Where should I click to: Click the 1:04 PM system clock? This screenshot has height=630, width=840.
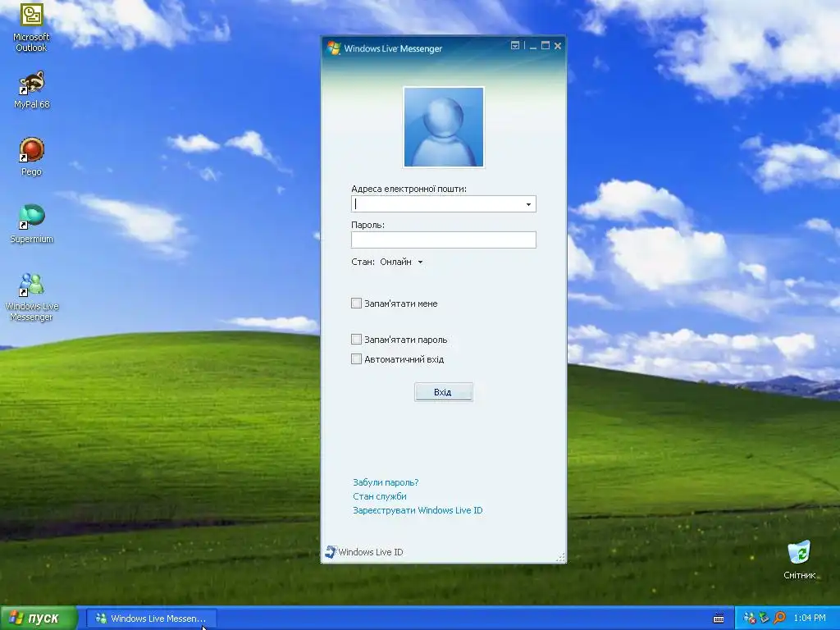click(810, 618)
